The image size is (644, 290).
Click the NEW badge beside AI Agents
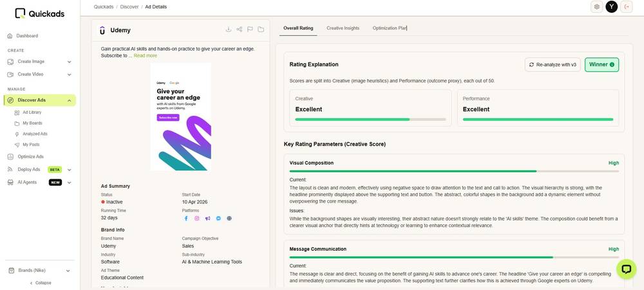pyautogui.click(x=55, y=183)
